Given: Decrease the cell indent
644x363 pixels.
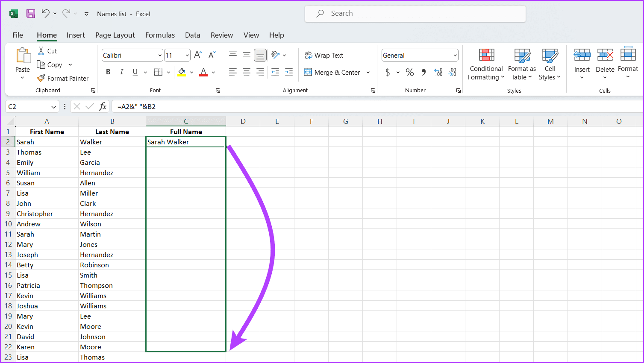Looking at the screenshot, I should [275, 72].
